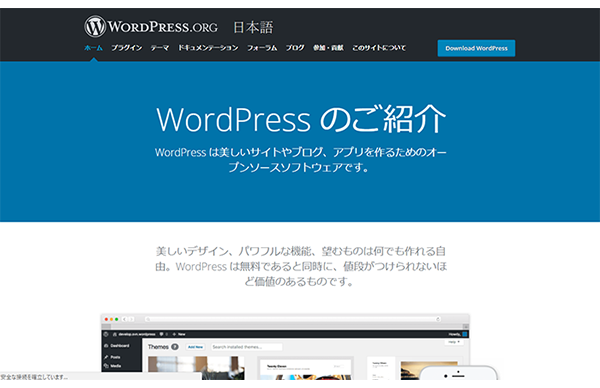Open ドキュメンテーション in the navigation

click(208, 48)
